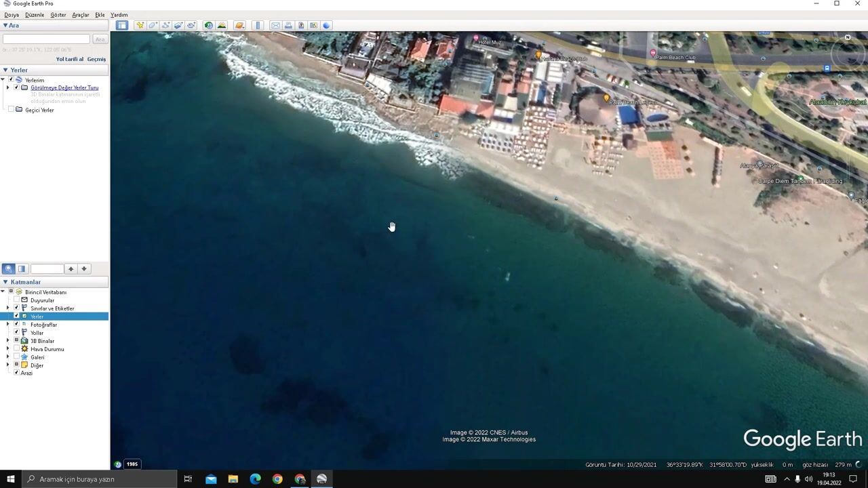Open Chrome from the Windows taskbar

pos(277,479)
